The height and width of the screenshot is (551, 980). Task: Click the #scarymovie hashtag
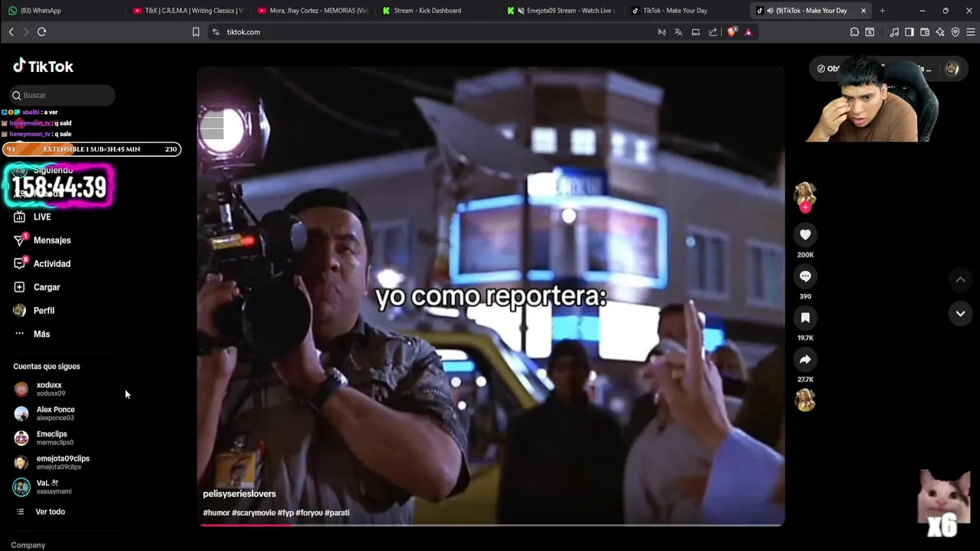(253, 513)
